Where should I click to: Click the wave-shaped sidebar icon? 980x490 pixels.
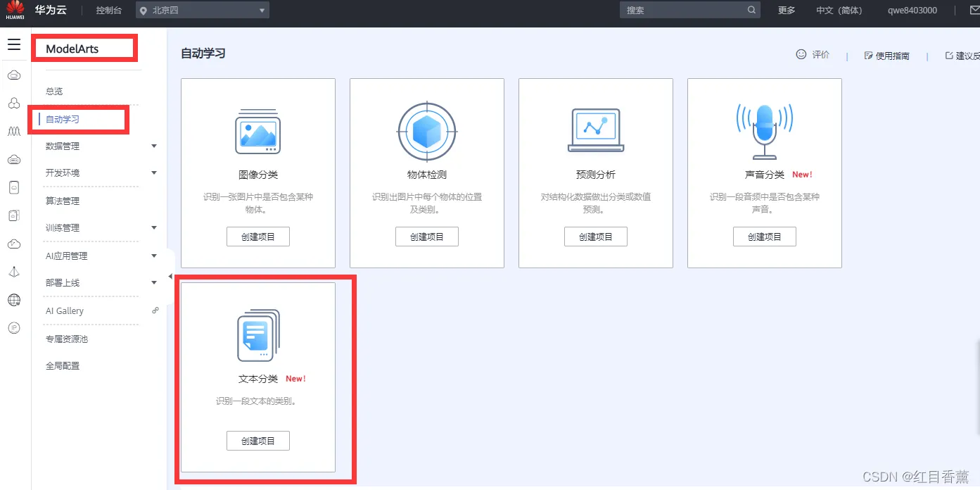tap(14, 132)
